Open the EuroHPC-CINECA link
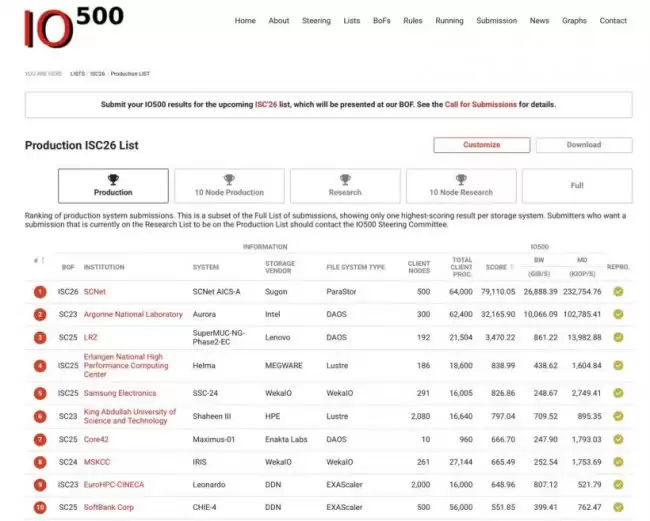The width and height of the screenshot is (650, 521). [x=114, y=485]
